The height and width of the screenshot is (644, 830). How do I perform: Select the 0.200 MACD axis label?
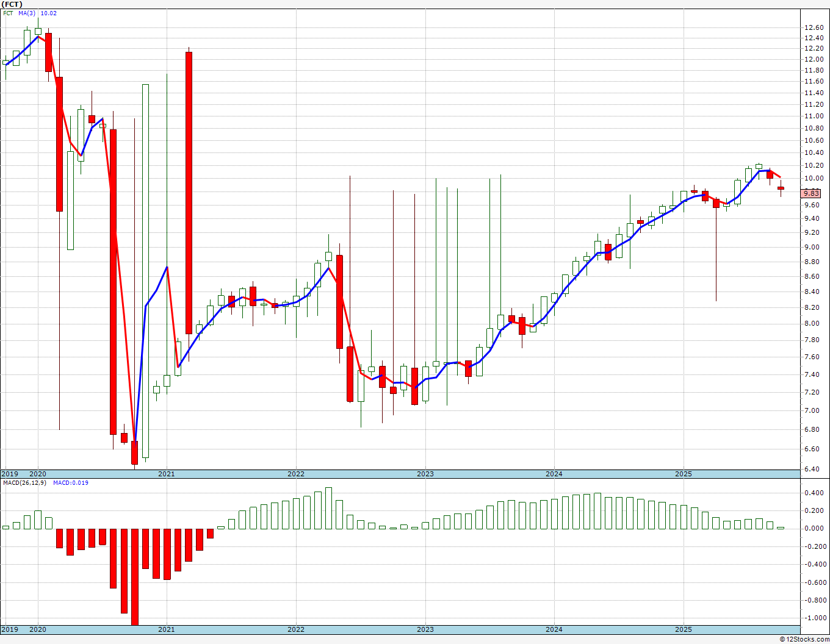tap(815, 510)
